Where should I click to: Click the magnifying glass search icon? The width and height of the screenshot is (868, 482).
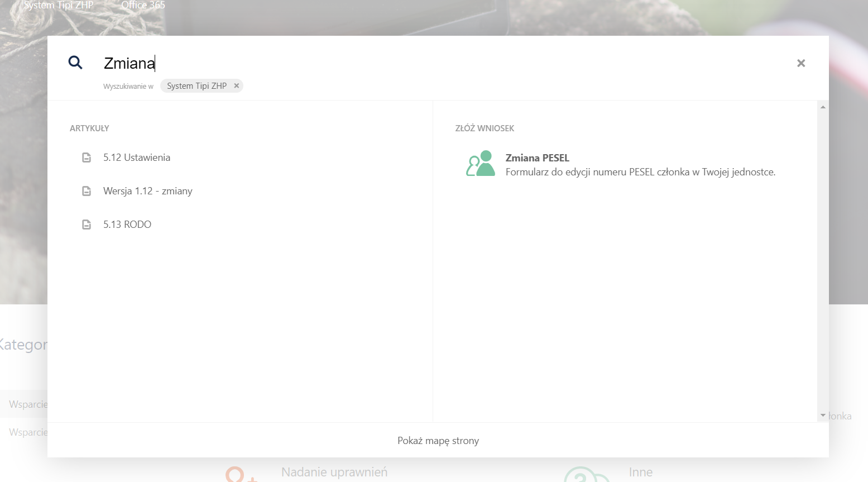(75, 63)
